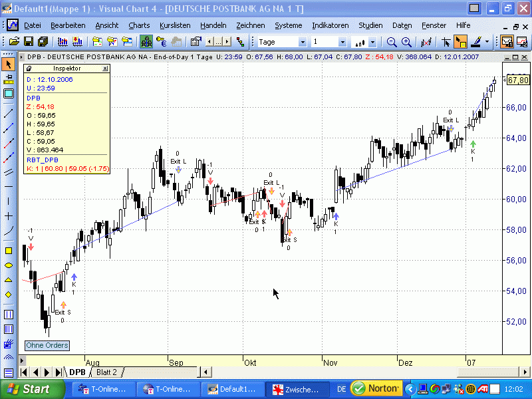Image resolution: width=532 pixels, height=399 pixels.
Task: Select the Fibonacci fan rays tool
Action: tap(9, 344)
